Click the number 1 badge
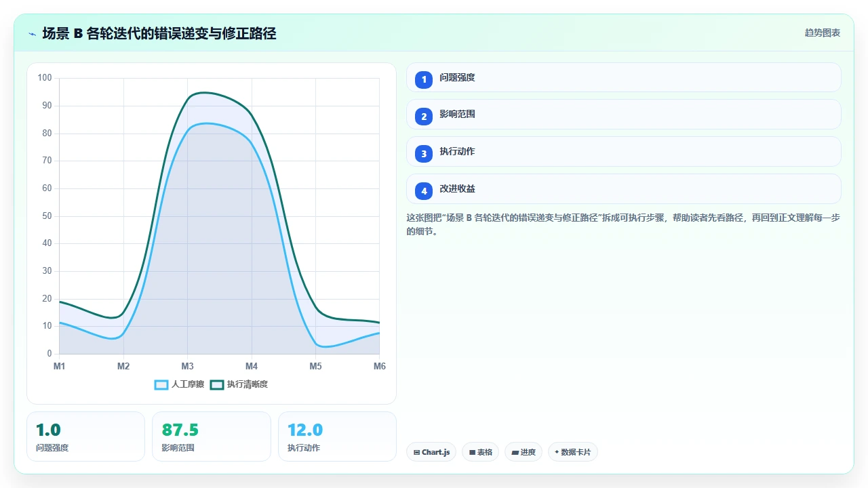The height and width of the screenshot is (488, 868). [x=424, y=79]
